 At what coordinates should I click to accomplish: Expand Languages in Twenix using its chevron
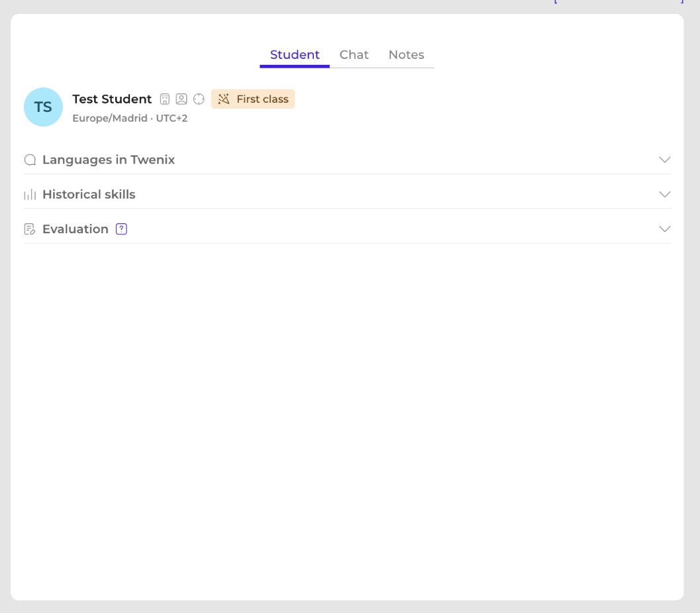pyautogui.click(x=665, y=160)
